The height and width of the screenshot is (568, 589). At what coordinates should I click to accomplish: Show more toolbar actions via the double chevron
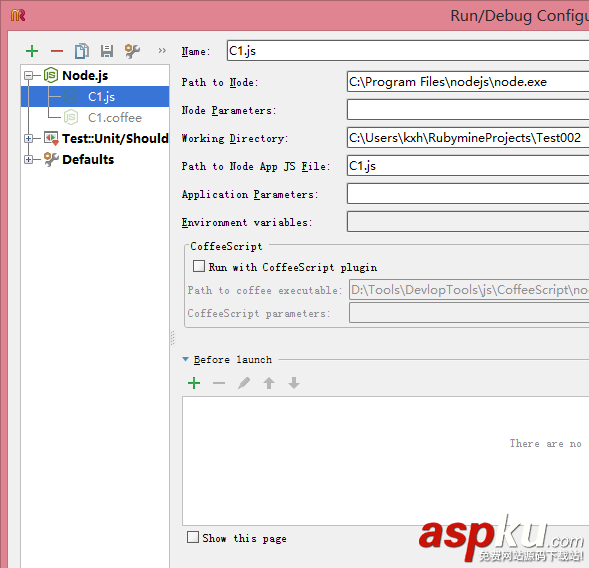pyautogui.click(x=162, y=50)
